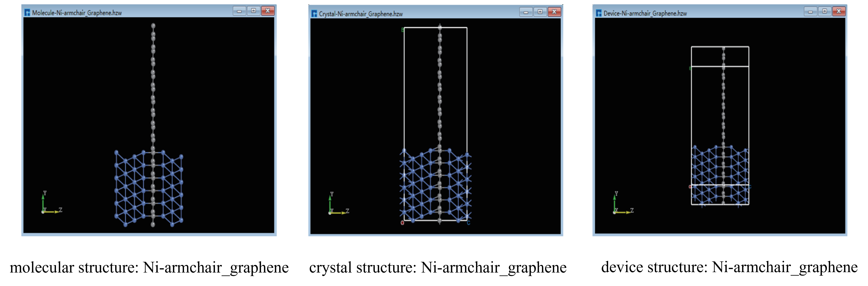868x286 pixels.
Task: Close the Crystal-Ni-armchair_Graphene window
Action: 554,12
